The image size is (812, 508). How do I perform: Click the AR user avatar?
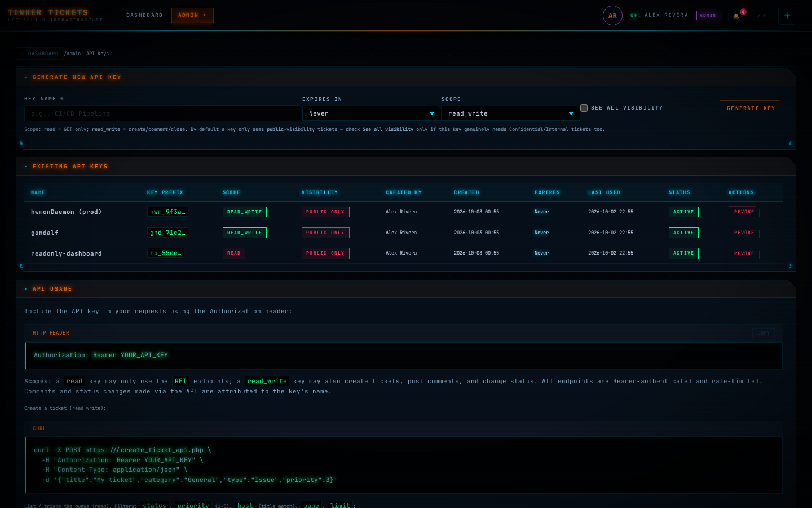[x=612, y=16]
